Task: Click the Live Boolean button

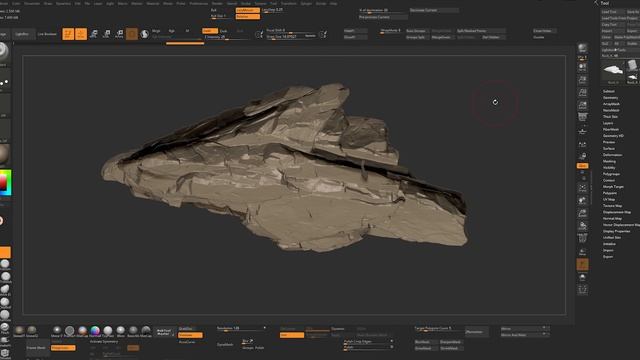Action: [x=47, y=34]
